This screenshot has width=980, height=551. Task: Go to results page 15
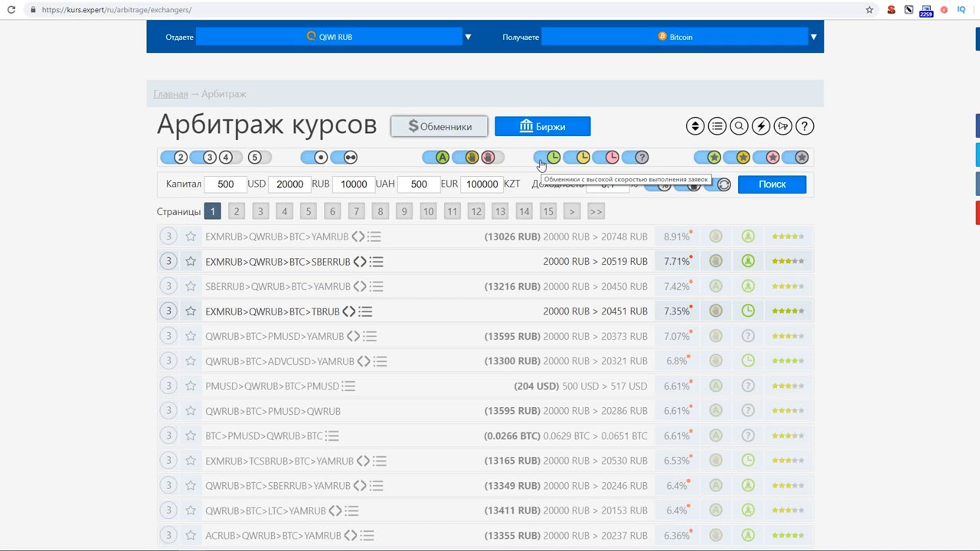point(547,211)
